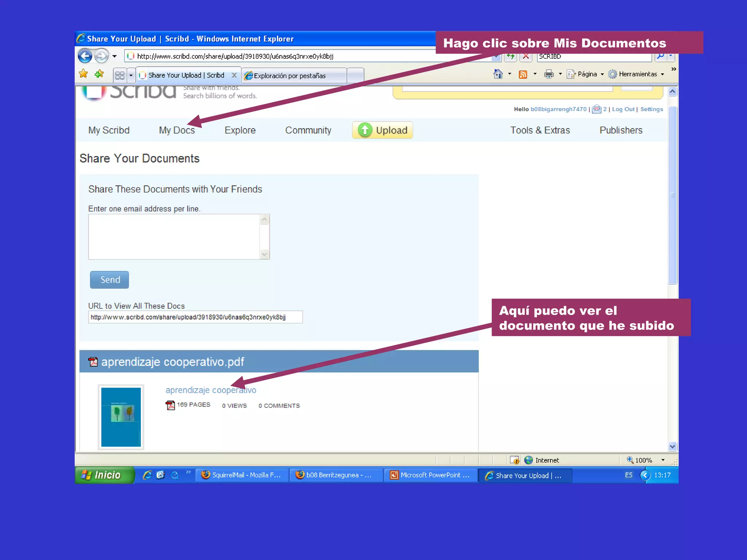
Task: Click the browser Back arrow button
Action: (x=85, y=56)
